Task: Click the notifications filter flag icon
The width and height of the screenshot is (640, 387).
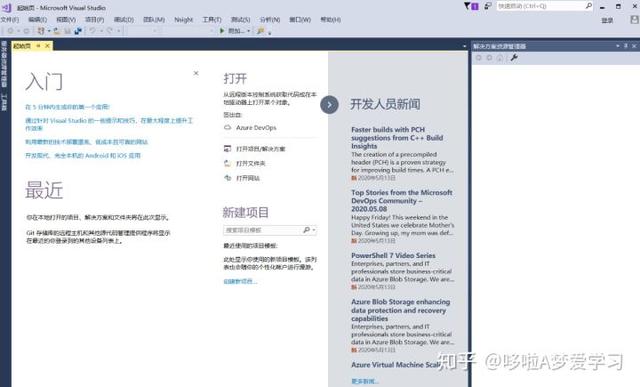Action: pos(467,6)
